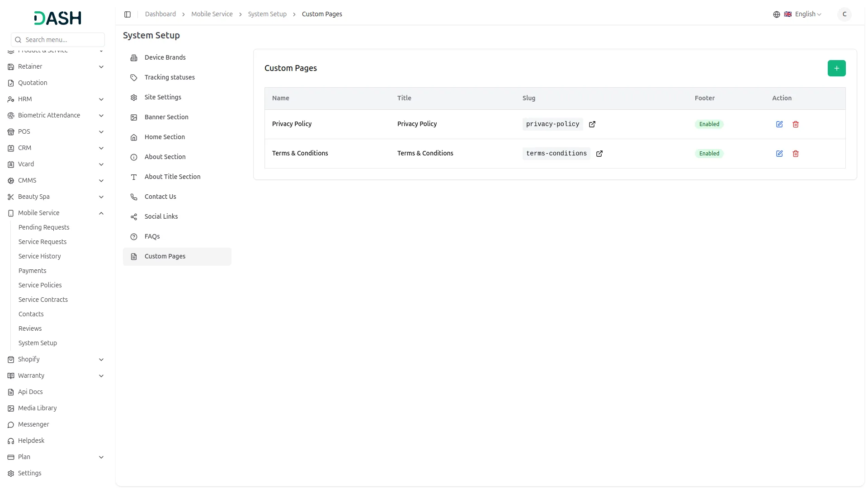Screen dimensions: 868x488
Task: Collapse the sidebar using the panel icon
Action: click(127, 14)
